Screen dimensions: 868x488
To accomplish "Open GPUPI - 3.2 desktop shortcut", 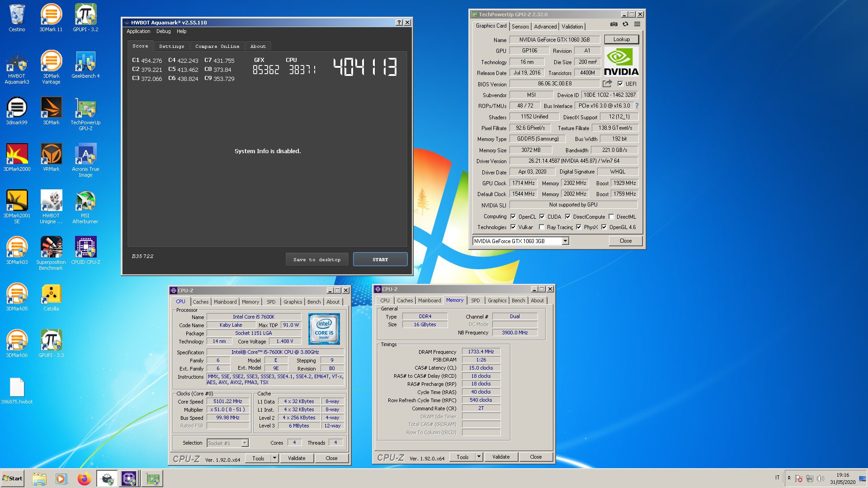I will tap(85, 18).
